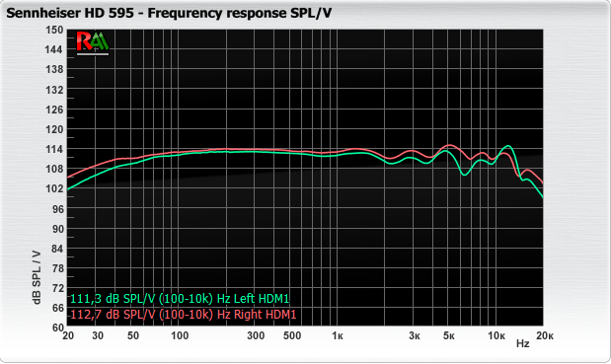
Task: Click the '132' y-axis label
Action: [x=54, y=90]
